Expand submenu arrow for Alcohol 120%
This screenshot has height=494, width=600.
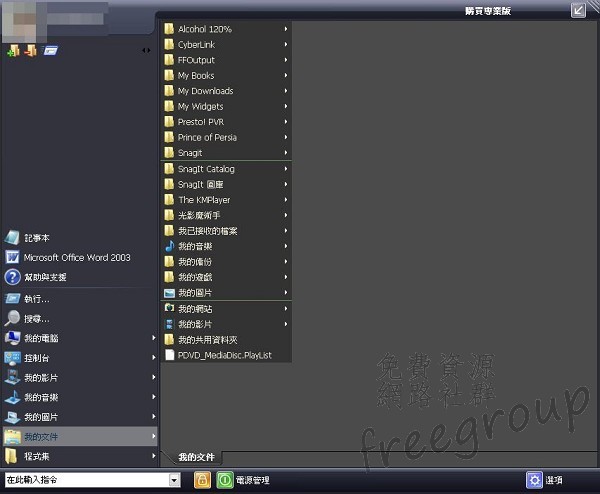click(286, 29)
